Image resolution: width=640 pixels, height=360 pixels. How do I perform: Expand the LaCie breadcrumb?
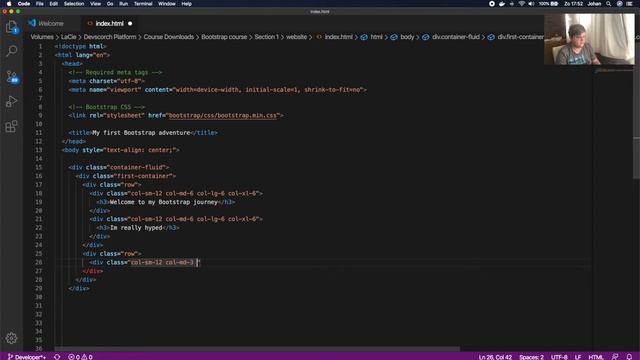point(69,37)
